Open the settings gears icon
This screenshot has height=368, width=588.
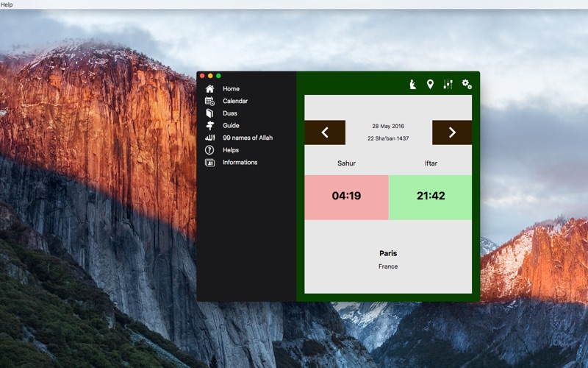(467, 84)
